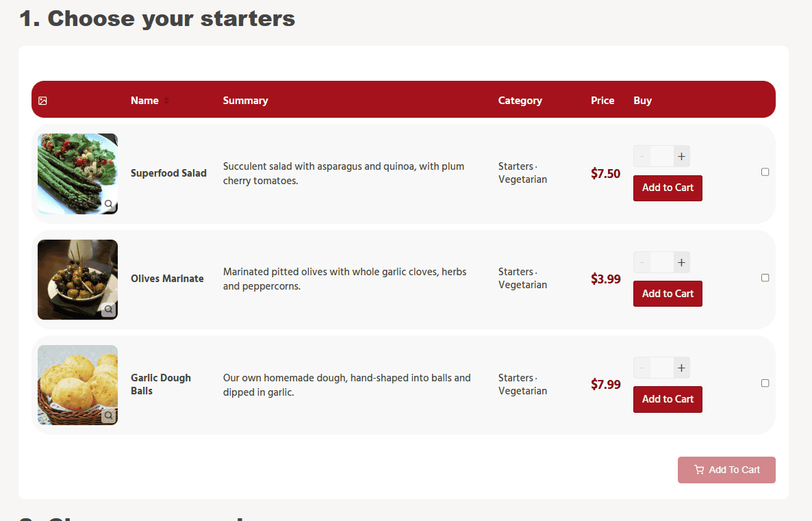
Task: Decrease Superfood Salad quantity with minus
Action: [x=642, y=157]
